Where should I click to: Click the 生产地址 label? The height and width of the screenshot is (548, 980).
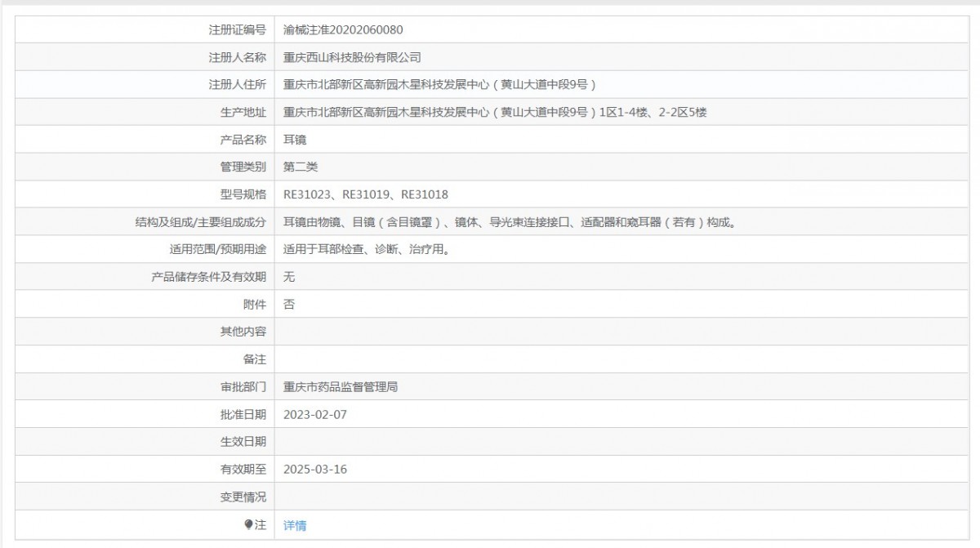[x=243, y=113]
